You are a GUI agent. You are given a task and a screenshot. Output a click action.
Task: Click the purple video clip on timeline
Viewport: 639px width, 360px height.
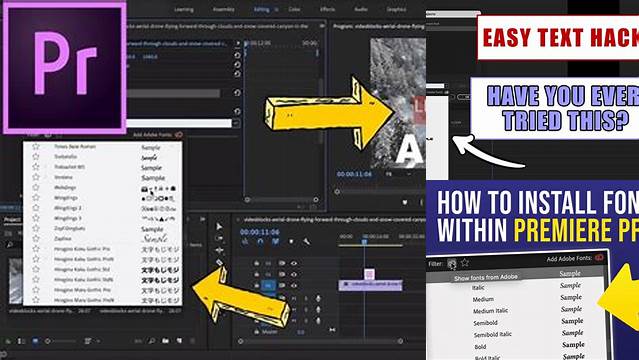[x=370, y=284]
